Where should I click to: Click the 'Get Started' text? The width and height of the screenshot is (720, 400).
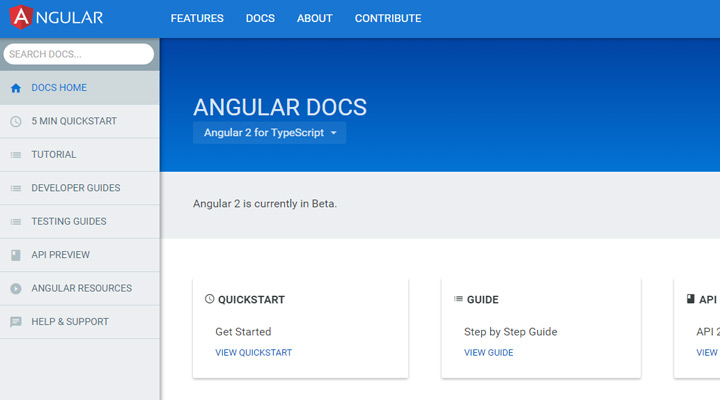(243, 332)
